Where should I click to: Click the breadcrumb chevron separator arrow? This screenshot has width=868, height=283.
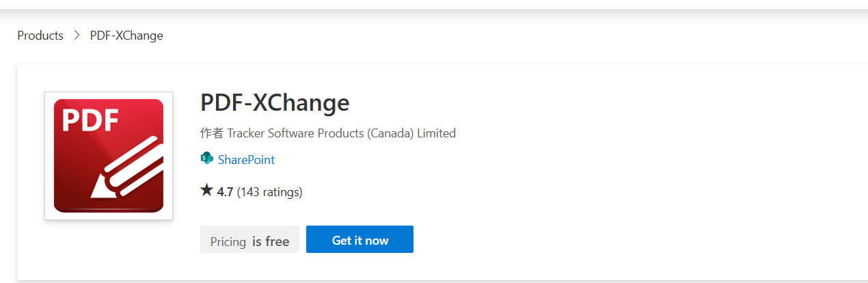click(77, 36)
